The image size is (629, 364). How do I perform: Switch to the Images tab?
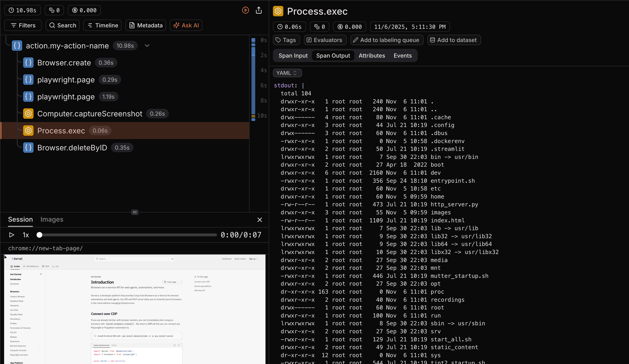click(52, 220)
